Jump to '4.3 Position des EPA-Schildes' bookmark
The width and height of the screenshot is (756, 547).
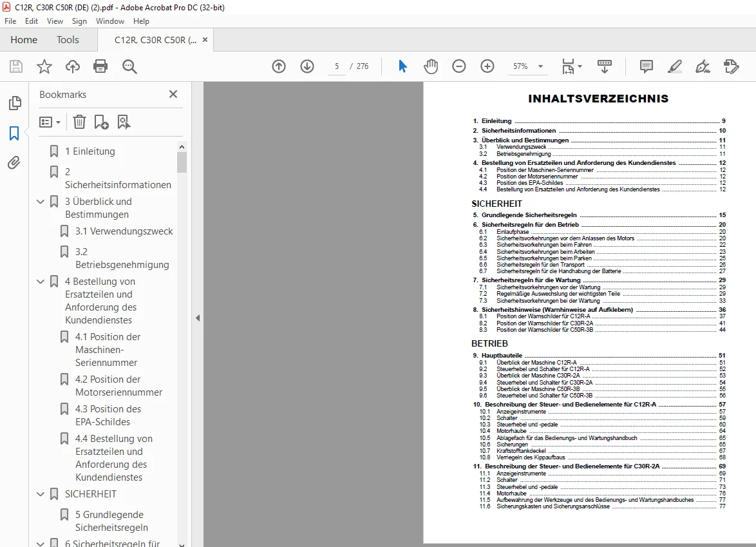[108, 416]
